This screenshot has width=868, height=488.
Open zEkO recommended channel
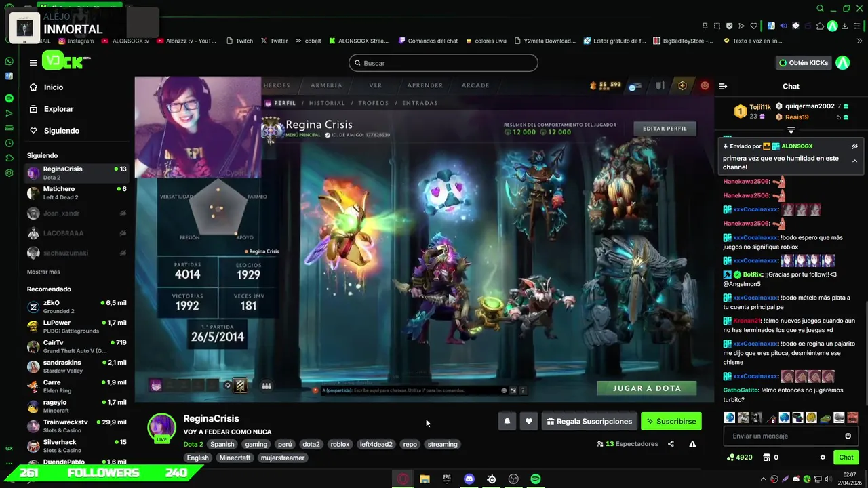[x=77, y=307]
